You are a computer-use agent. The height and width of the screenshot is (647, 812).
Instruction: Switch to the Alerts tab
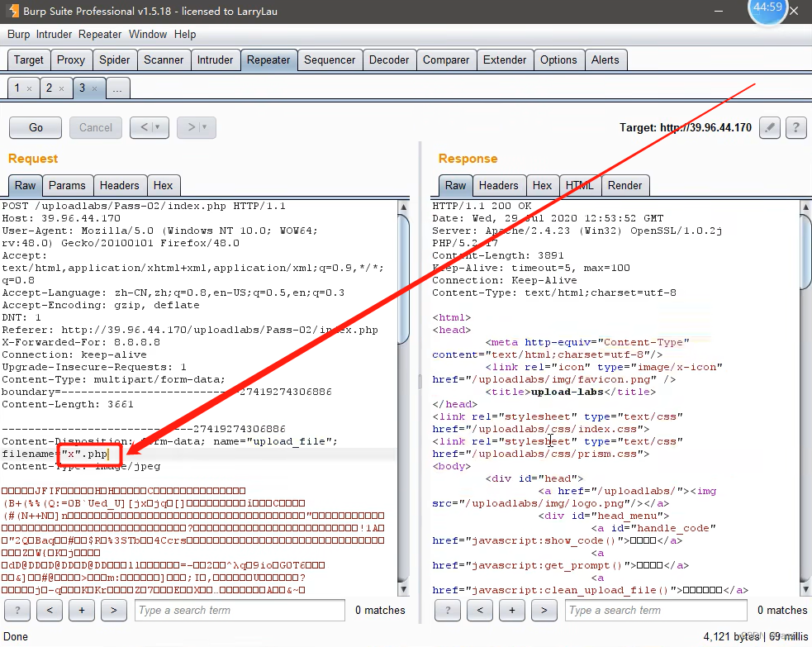point(605,60)
